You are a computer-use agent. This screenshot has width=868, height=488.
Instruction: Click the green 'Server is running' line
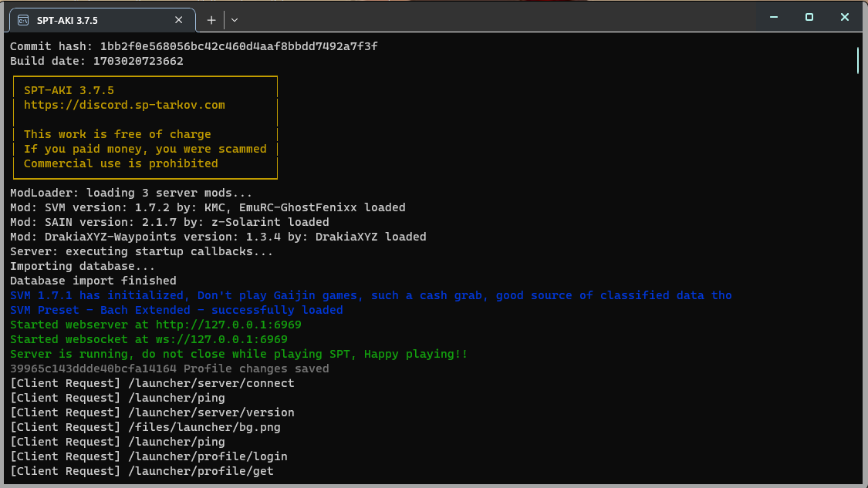[x=238, y=354]
